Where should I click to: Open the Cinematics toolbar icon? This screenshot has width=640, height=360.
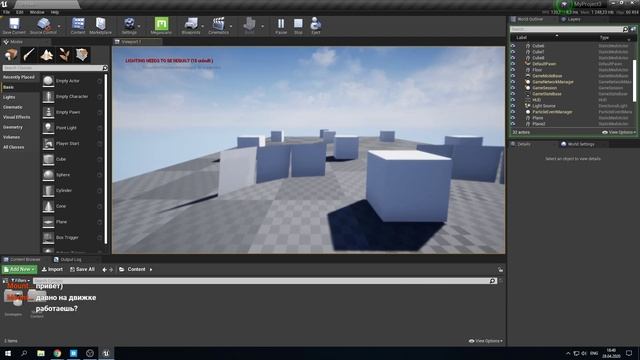pyautogui.click(x=218, y=26)
